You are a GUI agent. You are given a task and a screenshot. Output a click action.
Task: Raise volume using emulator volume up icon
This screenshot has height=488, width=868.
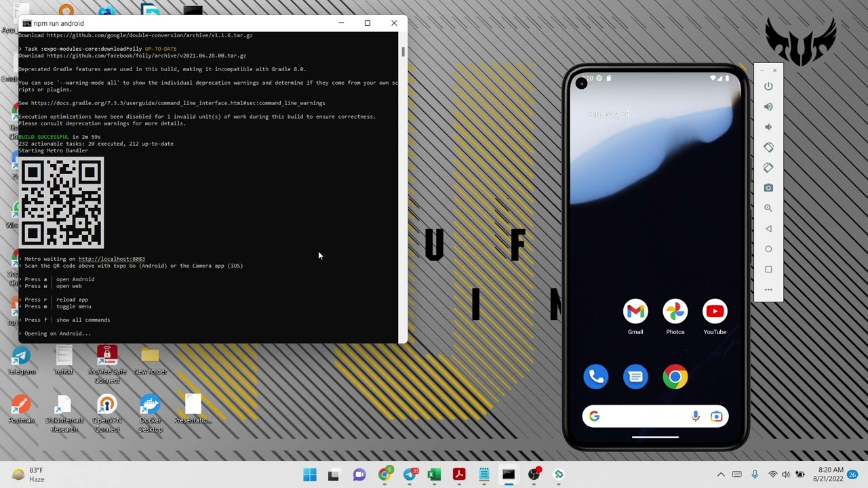point(768,106)
